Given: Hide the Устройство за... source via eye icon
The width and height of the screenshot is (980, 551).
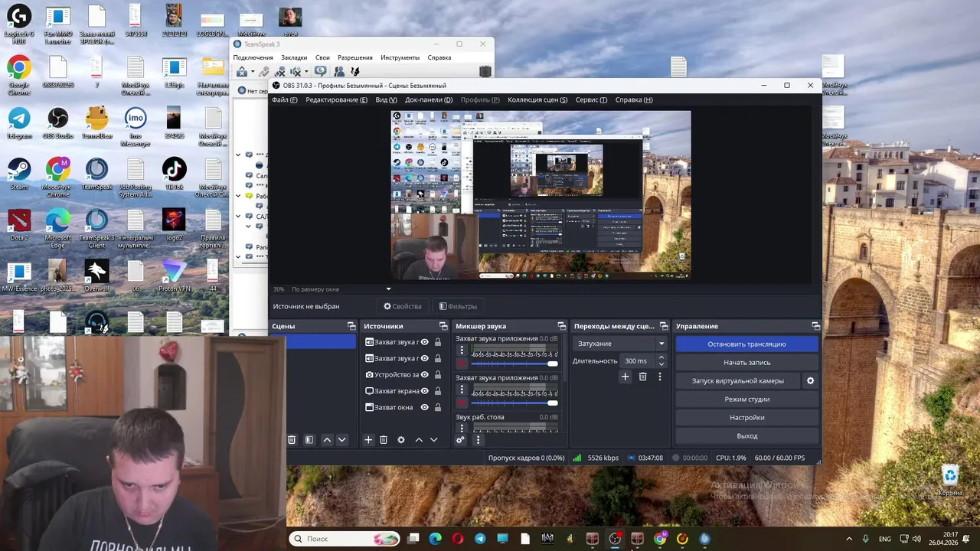Looking at the screenshot, I should click(x=424, y=375).
